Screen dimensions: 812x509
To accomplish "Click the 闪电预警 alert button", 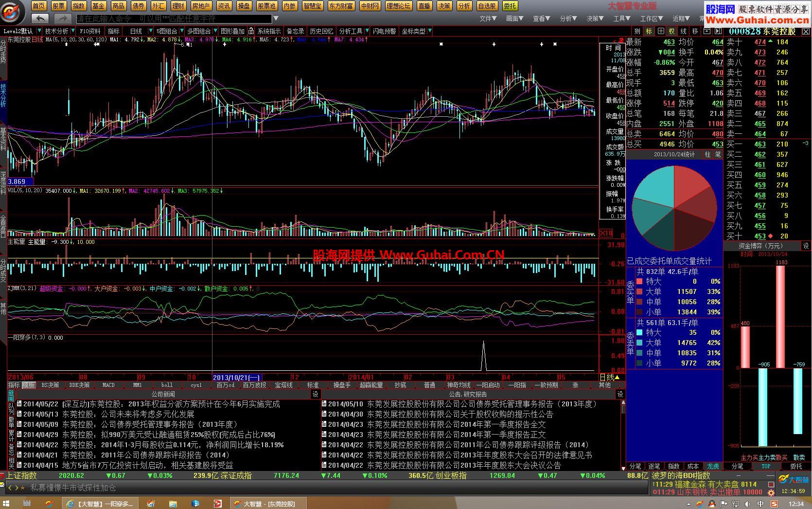I will tap(384, 31).
